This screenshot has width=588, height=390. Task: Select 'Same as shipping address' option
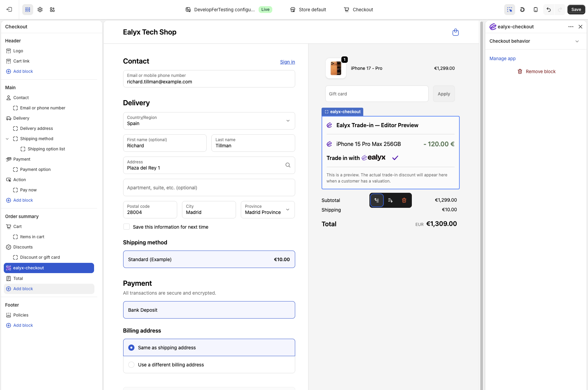(131, 348)
